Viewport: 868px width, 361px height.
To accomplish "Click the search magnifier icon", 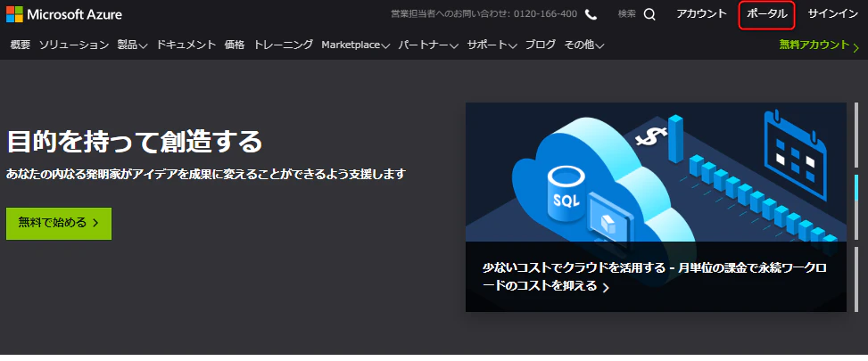I will click(649, 15).
